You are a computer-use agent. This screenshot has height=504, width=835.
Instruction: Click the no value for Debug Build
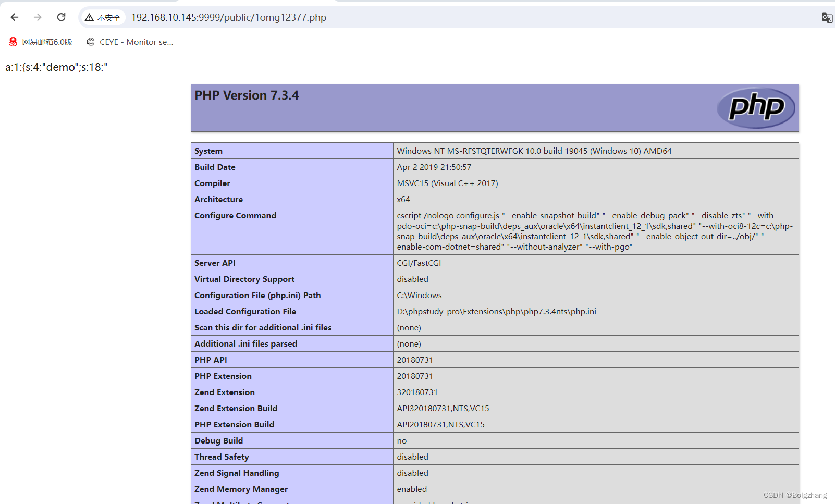[x=401, y=441]
